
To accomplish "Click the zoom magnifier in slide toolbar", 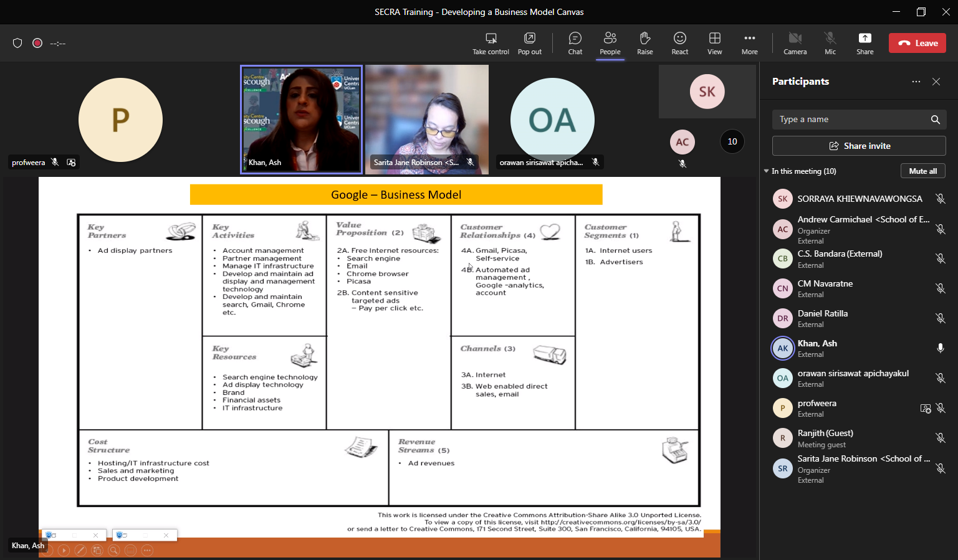I will (114, 550).
